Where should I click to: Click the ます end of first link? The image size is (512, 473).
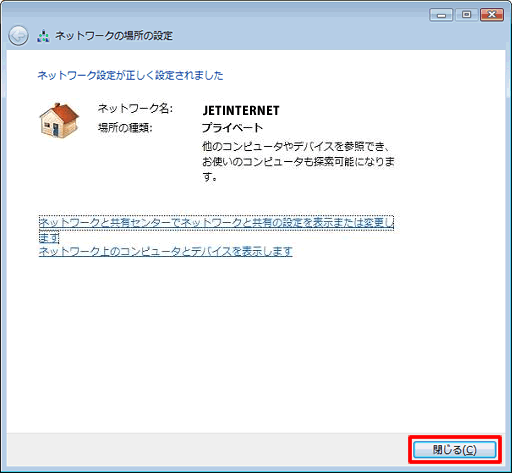pyautogui.click(x=49, y=238)
